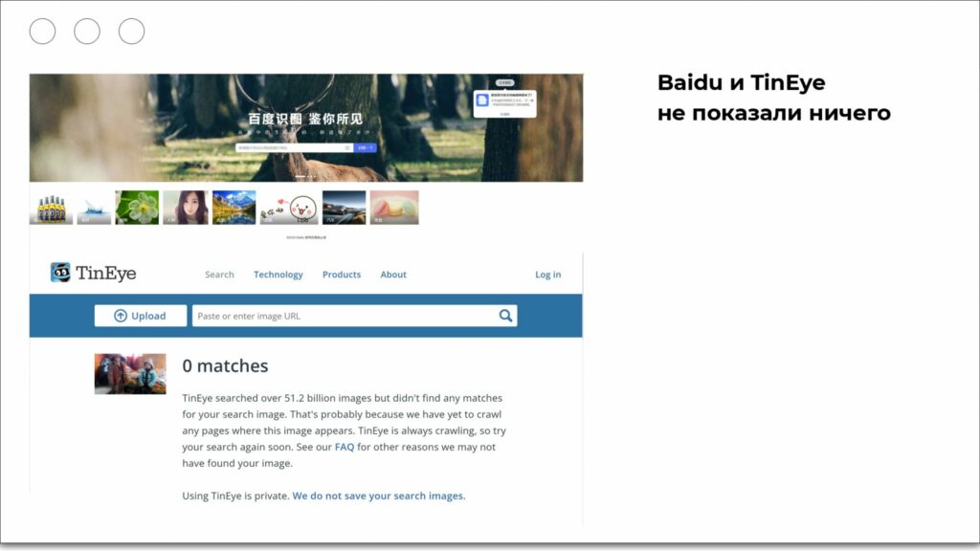The width and height of the screenshot is (980, 551).
Task: Open the About menu item
Action: click(393, 275)
